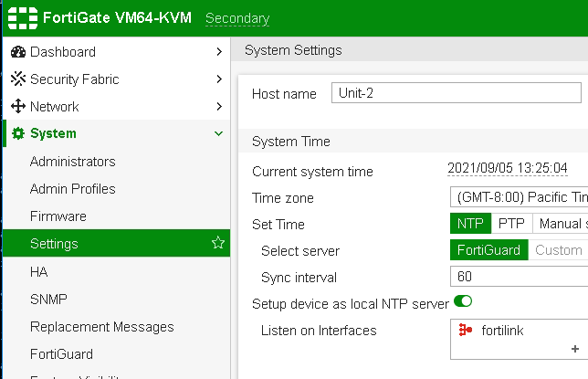This screenshot has height=379, width=588.
Task: Click the Host name input field
Action: [457, 92]
